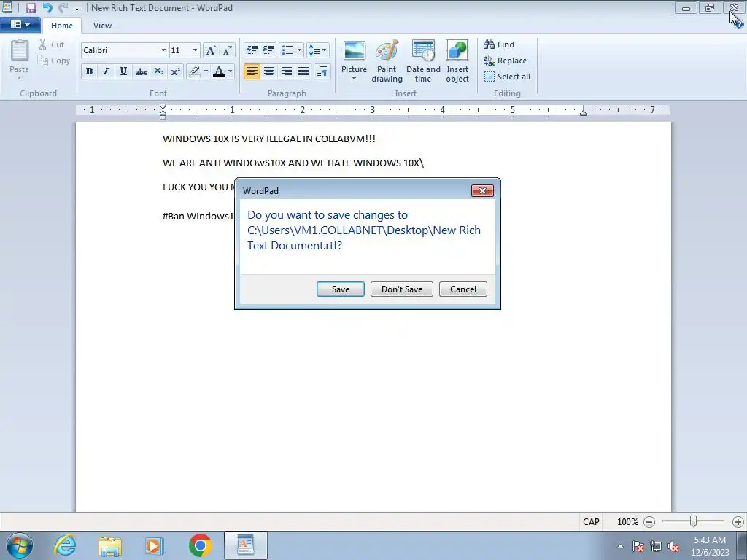Expand the Picture dropdown arrow

354,79
